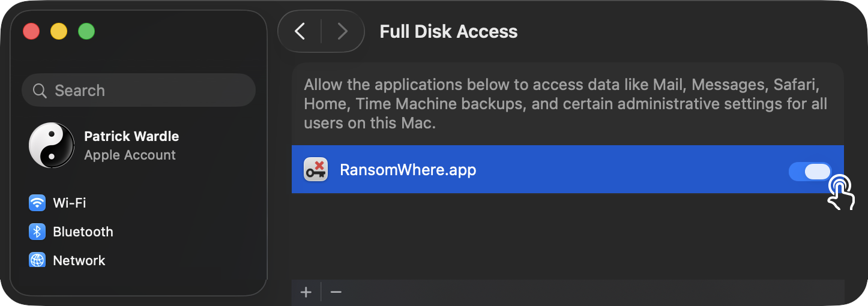
Task: Open Bluetooth settings pane
Action: 83,232
